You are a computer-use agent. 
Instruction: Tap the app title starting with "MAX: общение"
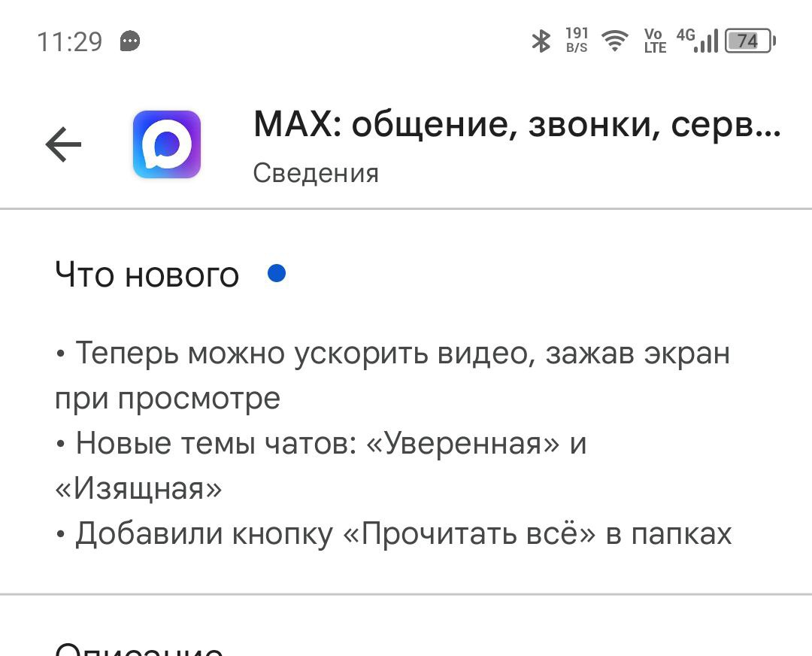[517, 124]
